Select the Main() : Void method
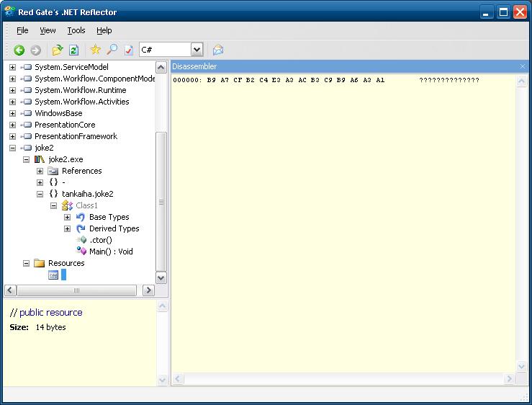This screenshot has width=532, height=405. click(x=111, y=252)
